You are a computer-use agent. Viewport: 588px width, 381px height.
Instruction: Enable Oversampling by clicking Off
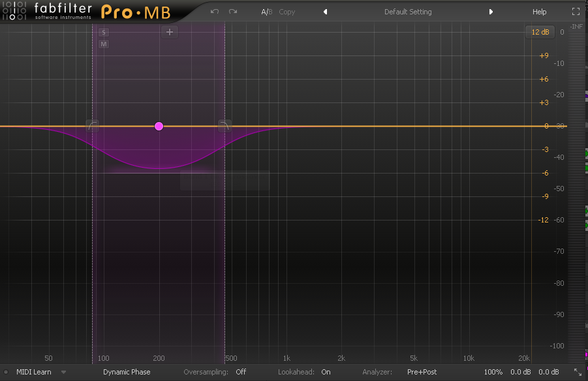click(241, 372)
